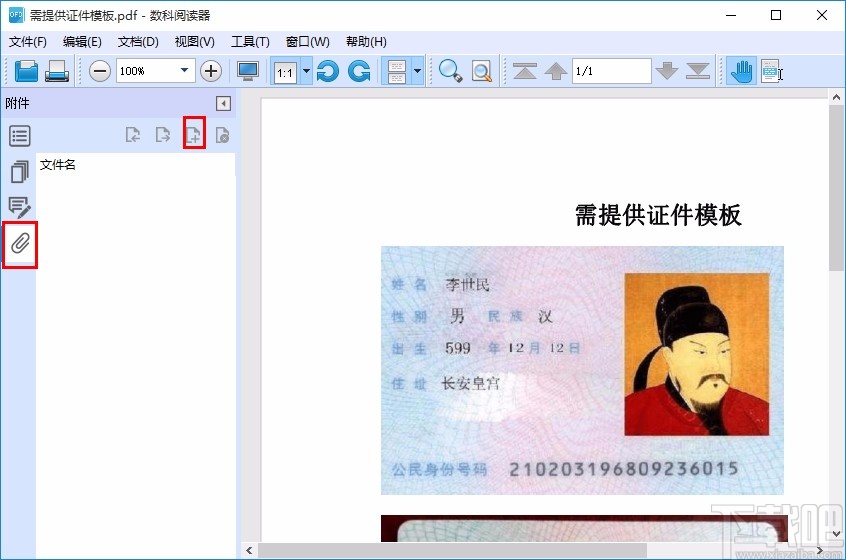Screen dimensions: 846x560
Task: Open the 100% zoom level dropdown
Action: point(184,71)
